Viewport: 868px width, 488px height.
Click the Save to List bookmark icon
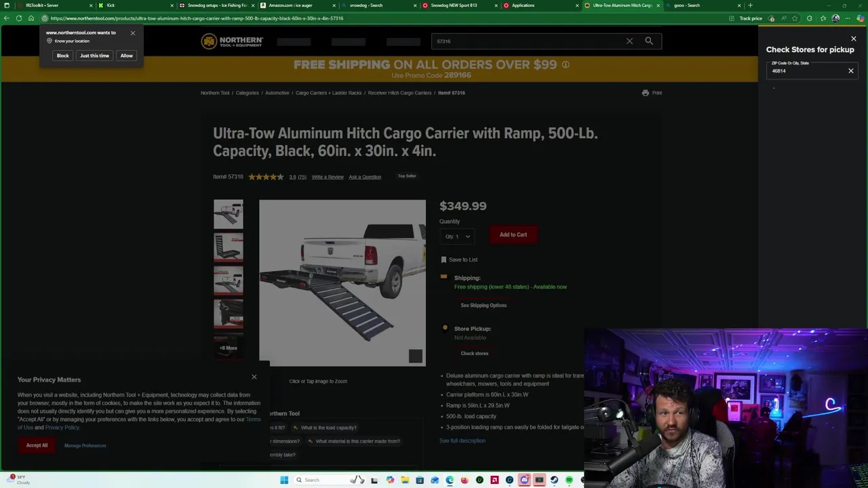[x=443, y=260]
